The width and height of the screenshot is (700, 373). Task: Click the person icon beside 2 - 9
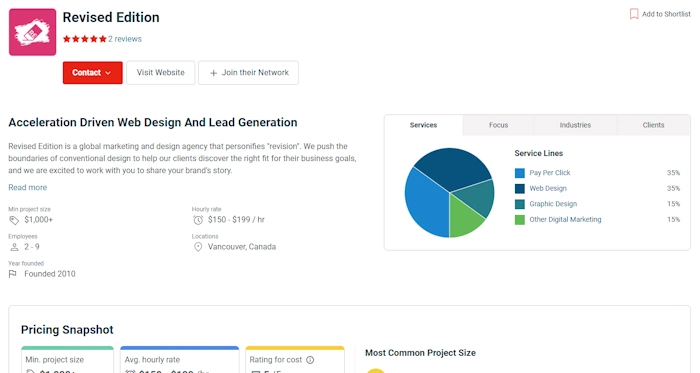coord(14,247)
